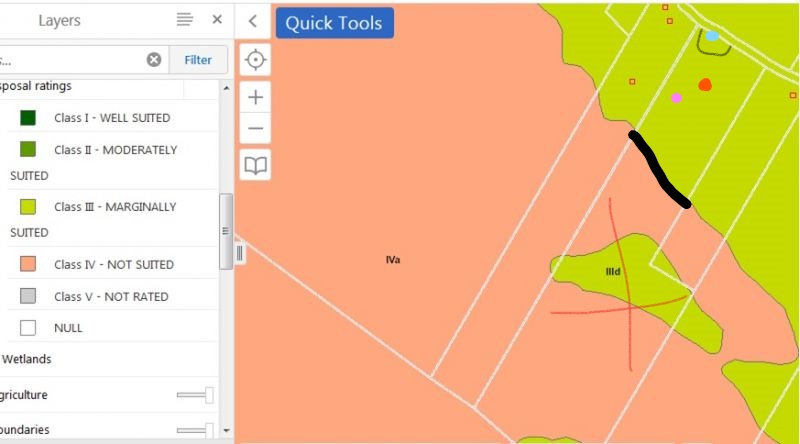The width and height of the screenshot is (800, 444).
Task: Click the orange dot marker on map
Action: [705, 85]
